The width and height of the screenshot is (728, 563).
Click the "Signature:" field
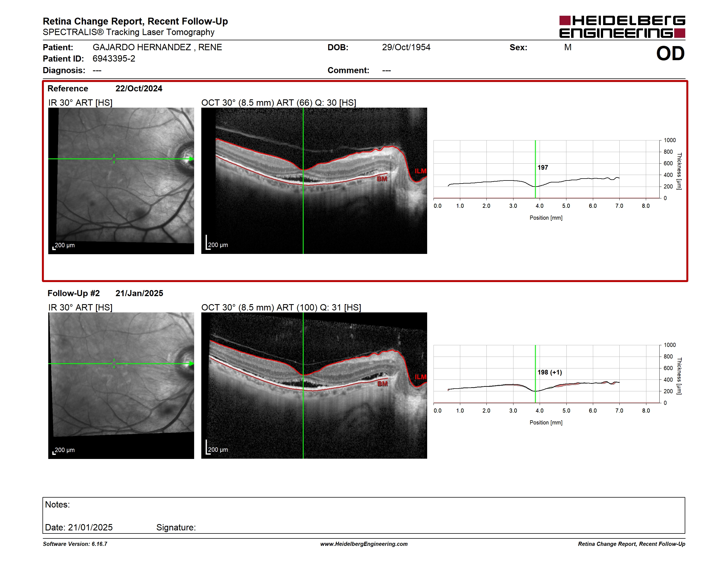tap(176, 527)
